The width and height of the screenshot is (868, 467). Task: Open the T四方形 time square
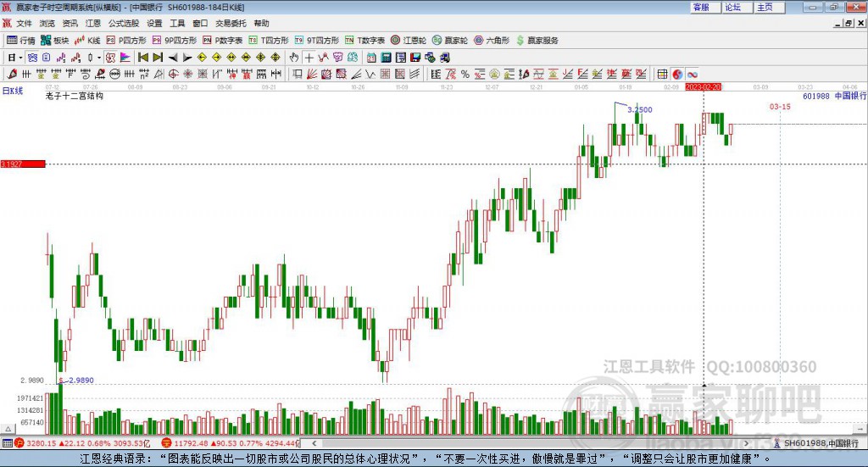[269, 41]
